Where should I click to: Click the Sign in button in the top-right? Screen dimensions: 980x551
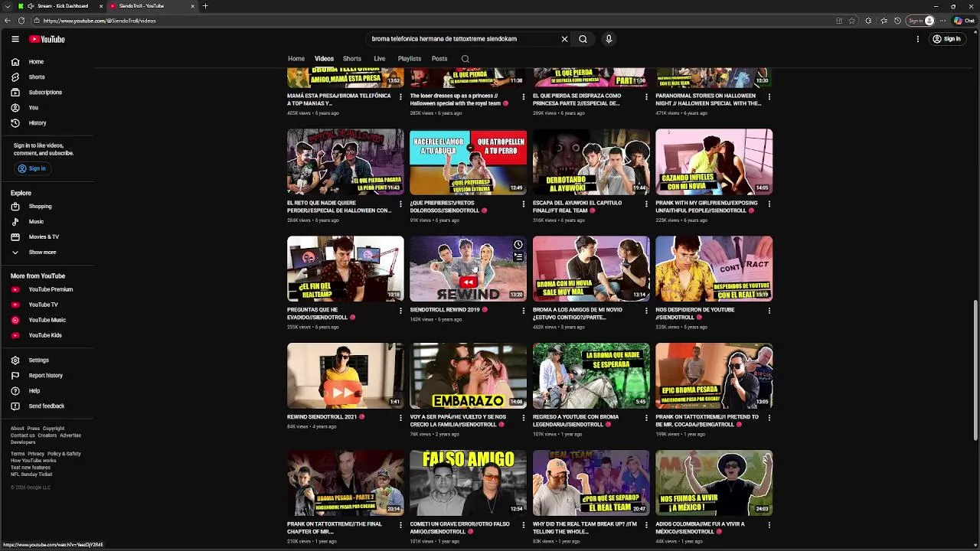click(x=946, y=39)
